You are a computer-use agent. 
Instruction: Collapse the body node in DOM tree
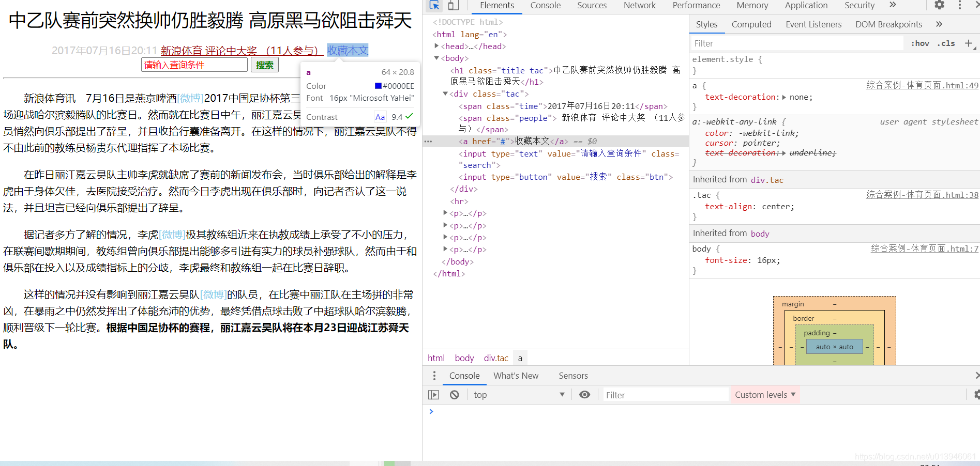click(436, 58)
